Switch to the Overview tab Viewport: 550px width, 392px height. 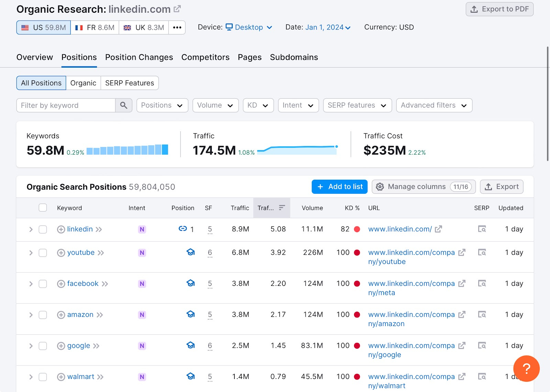click(35, 57)
